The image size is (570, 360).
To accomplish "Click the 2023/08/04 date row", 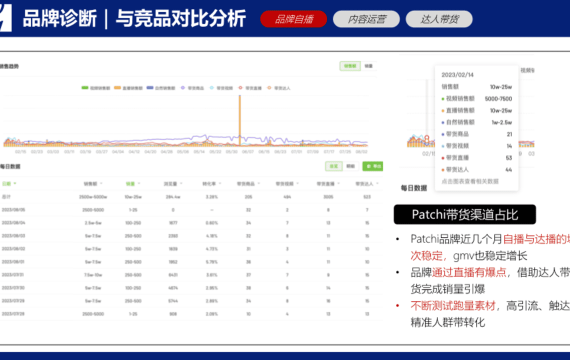I will click(x=13, y=223).
